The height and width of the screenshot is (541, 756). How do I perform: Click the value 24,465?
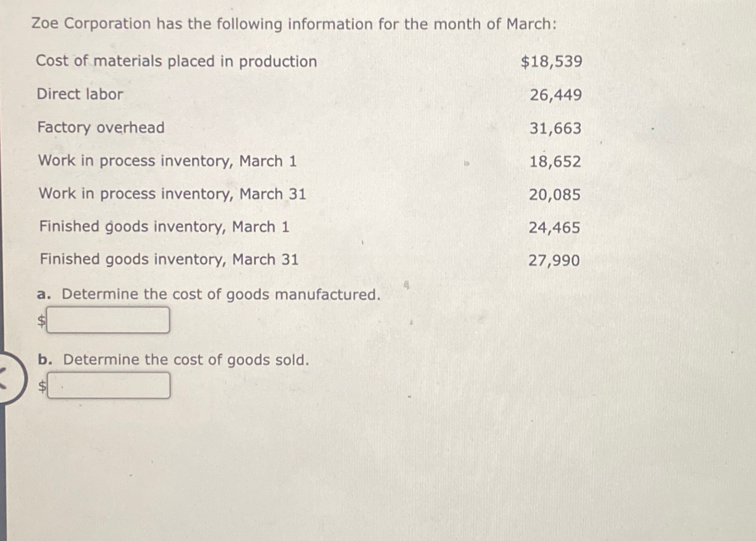point(556,227)
